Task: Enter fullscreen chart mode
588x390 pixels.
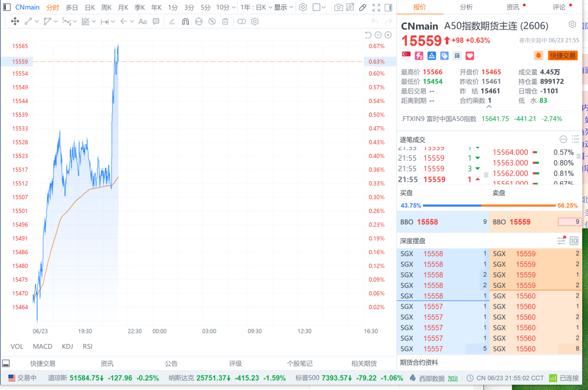Action: coord(376,7)
